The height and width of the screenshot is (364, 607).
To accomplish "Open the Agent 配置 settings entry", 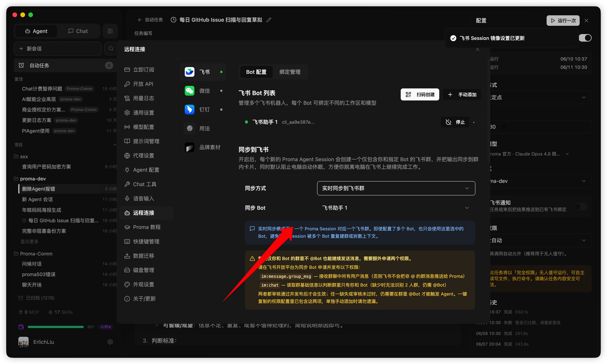I will coord(146,170).
